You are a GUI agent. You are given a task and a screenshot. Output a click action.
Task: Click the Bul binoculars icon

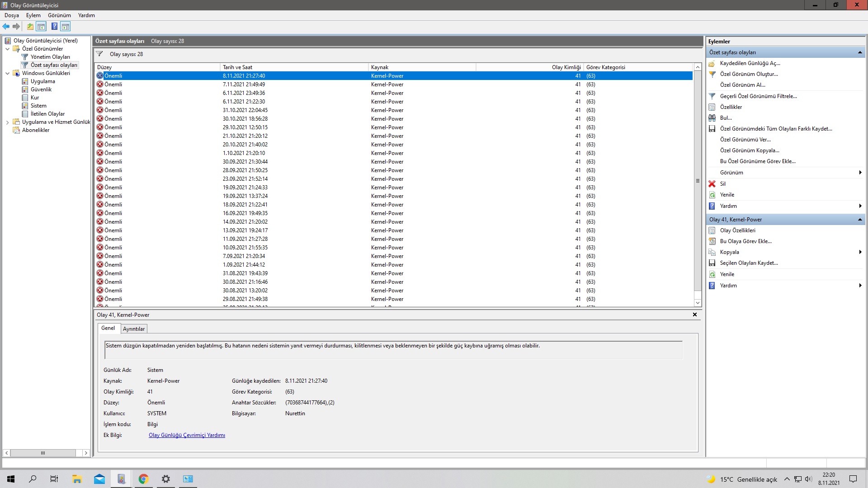(712, 118)
